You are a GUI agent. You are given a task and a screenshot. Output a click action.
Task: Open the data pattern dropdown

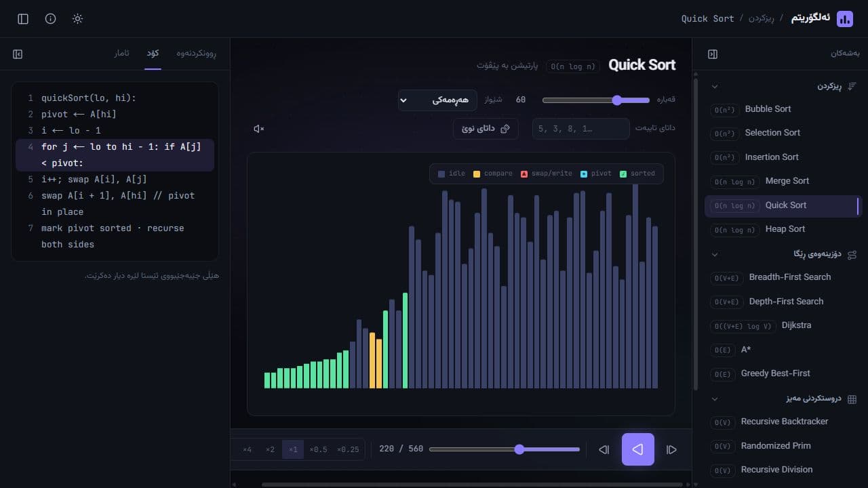coord(437,100)
